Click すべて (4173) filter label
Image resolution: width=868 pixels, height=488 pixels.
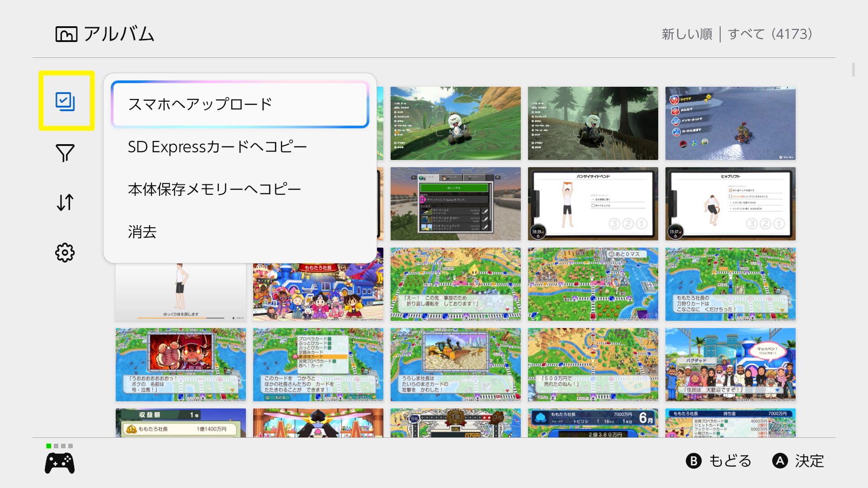[770, 34]
